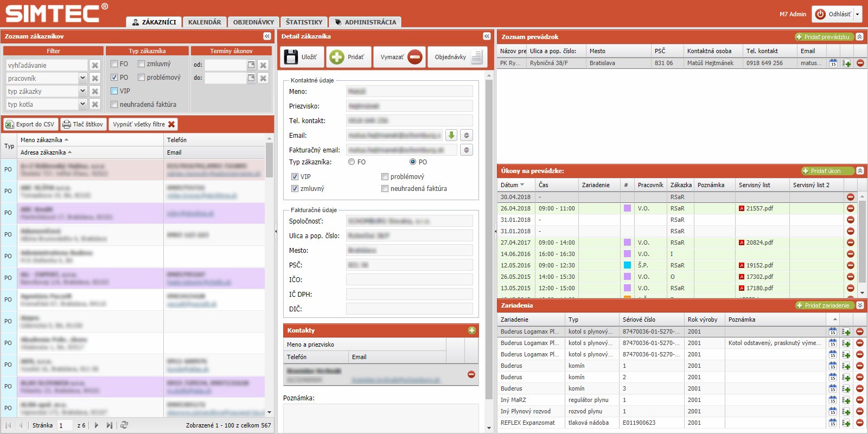Go to next page of customer list

(x=97, y=425)
